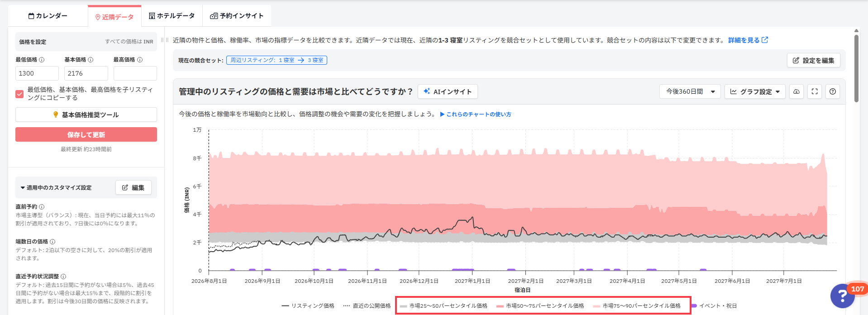Open the help chat bubble with 107 badge
The height and width of the screenshot is (315, 868).
[x=842, y=296]
